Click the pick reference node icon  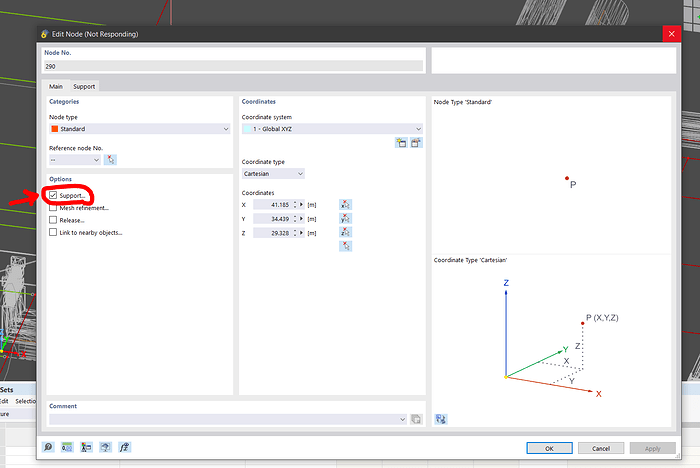coord(111,159)
